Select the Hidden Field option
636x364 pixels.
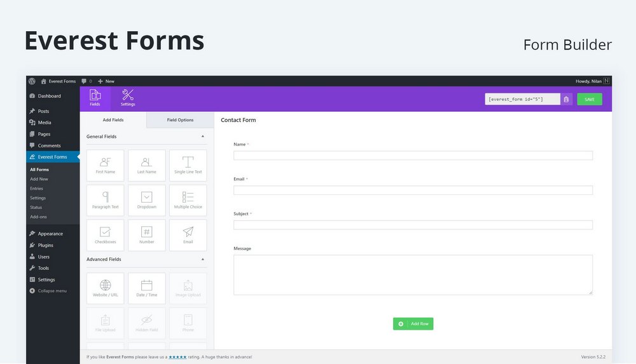(146, 323)
